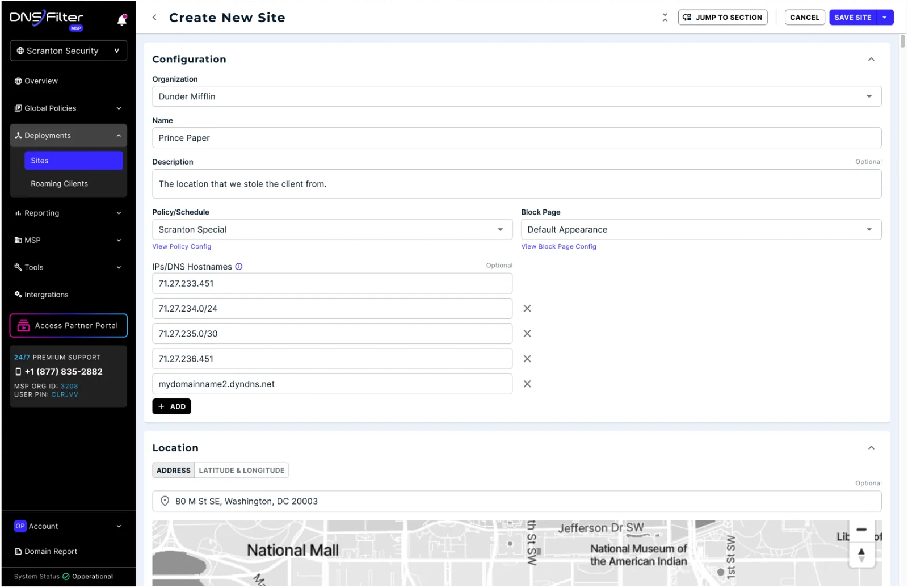Click the 71.27.234.0/24 input field
The width and height of the screenshot is (908, 588).
(x=332, y=309)
